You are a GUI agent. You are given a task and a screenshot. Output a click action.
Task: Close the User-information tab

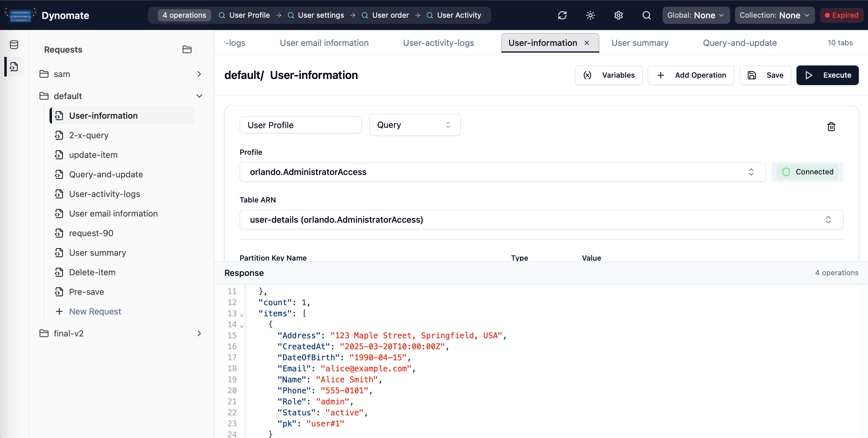coord(587,43)
